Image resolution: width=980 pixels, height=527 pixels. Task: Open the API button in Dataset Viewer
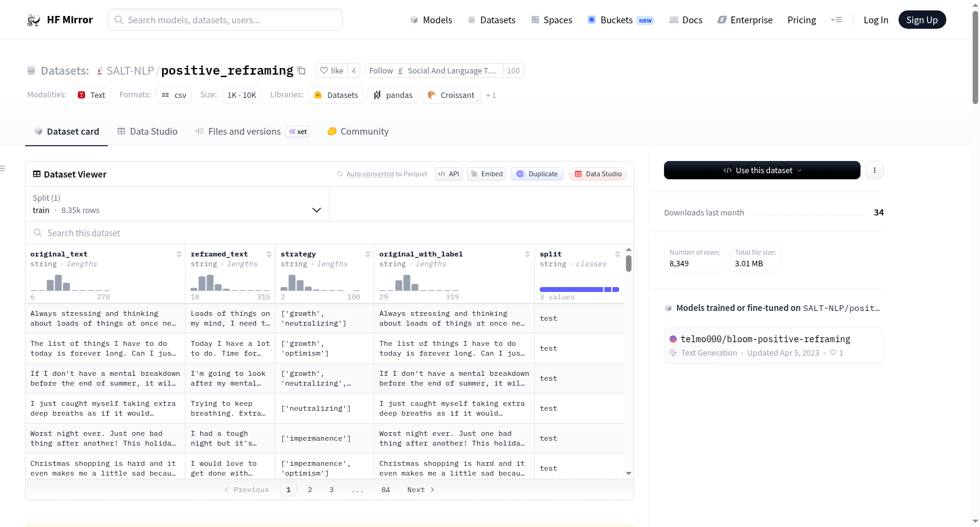[x=448, y=174]
